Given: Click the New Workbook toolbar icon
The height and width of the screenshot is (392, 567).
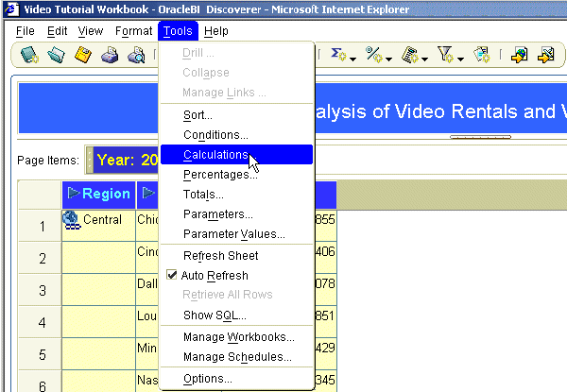Looking at the screenshot, I should point(29,55).
